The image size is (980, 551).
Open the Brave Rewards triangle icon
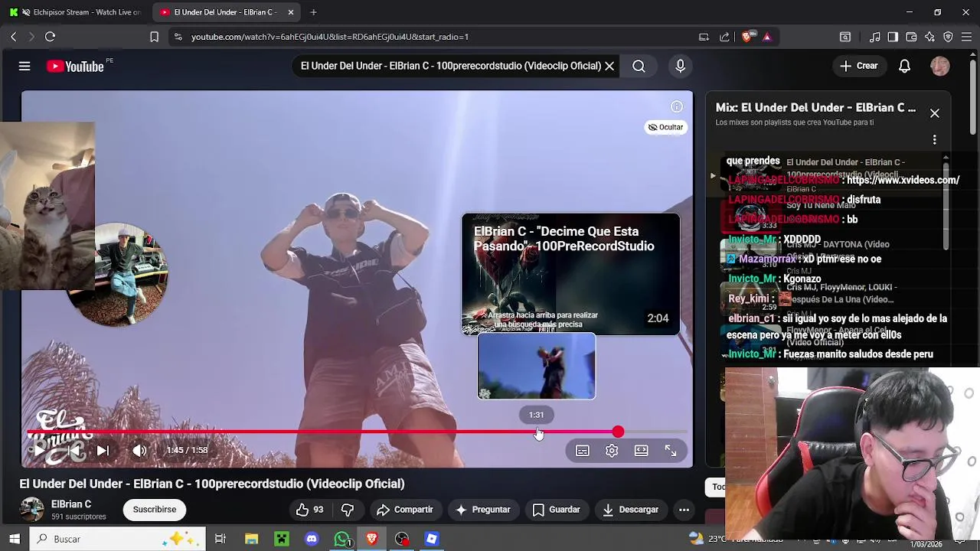coord(767,37)
